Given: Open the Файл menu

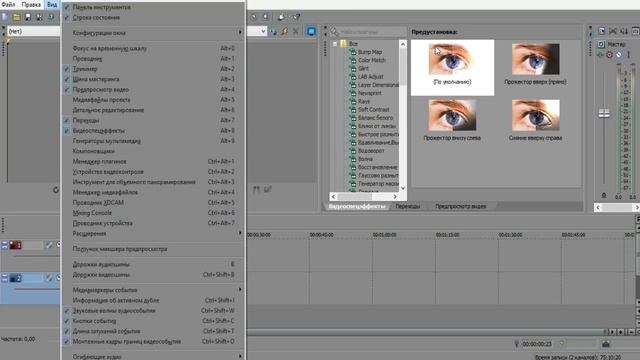Looking at the screenshot, I should pos(8,4).
